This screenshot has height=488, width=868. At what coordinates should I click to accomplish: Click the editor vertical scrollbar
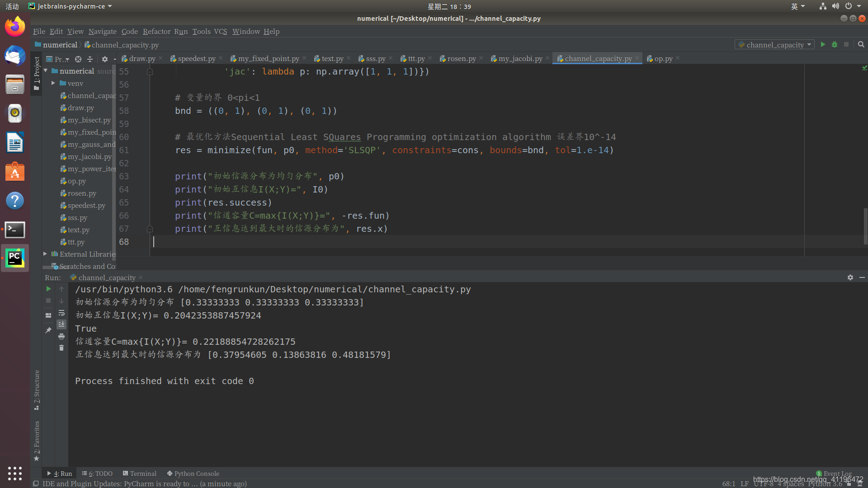[x=865, y=226]
